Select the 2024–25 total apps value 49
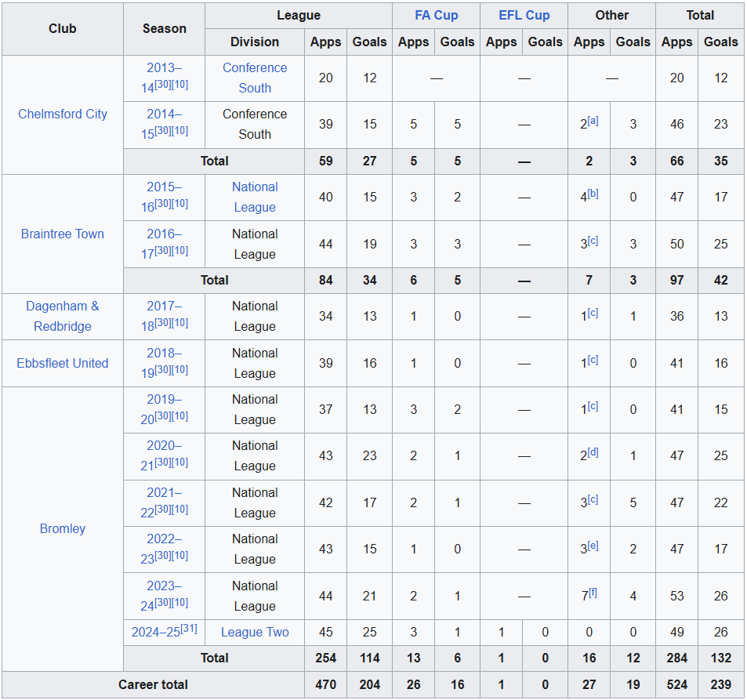747x700 pixels. (677, 633)
